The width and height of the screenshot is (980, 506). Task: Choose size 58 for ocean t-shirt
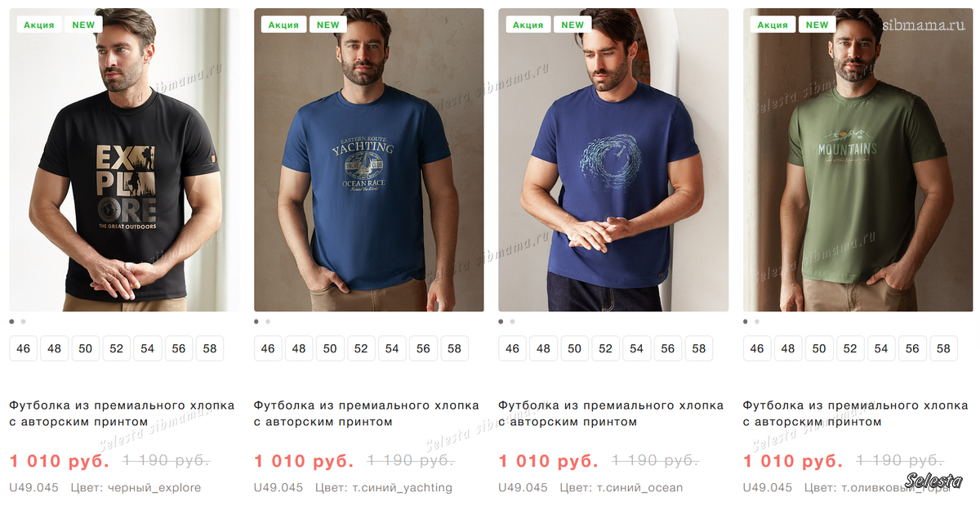pyautogui.click(x=699, y=348)
